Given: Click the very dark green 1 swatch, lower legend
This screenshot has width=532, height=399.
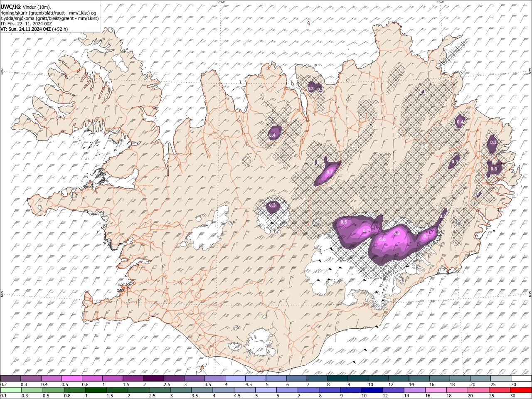Looking at the screenshot, I should tap(96, 390).
